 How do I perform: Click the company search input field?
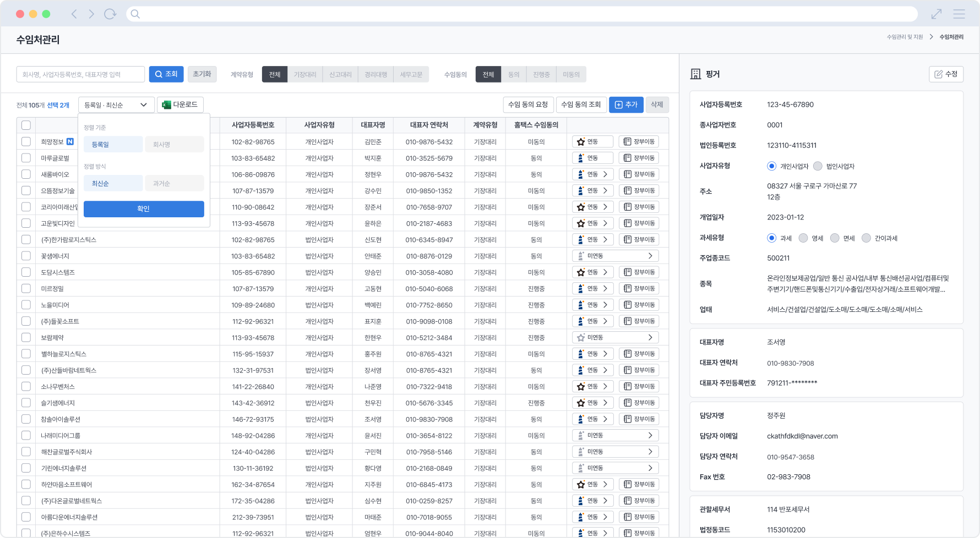click(80, 74)
